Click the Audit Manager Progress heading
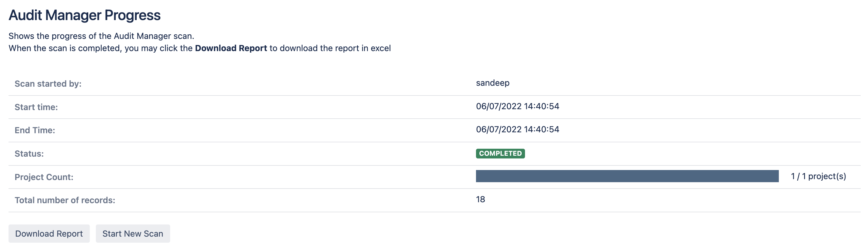 [85, 15]
